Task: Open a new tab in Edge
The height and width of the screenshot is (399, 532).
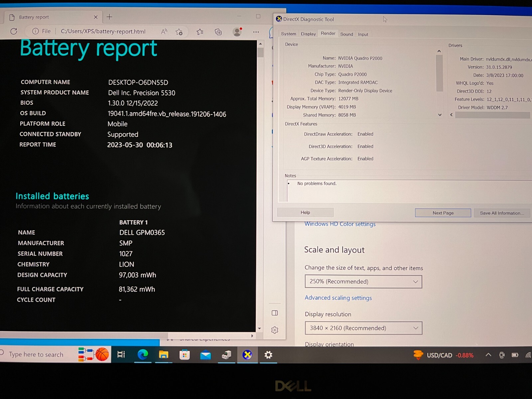Action: click(x=109, y=17)
